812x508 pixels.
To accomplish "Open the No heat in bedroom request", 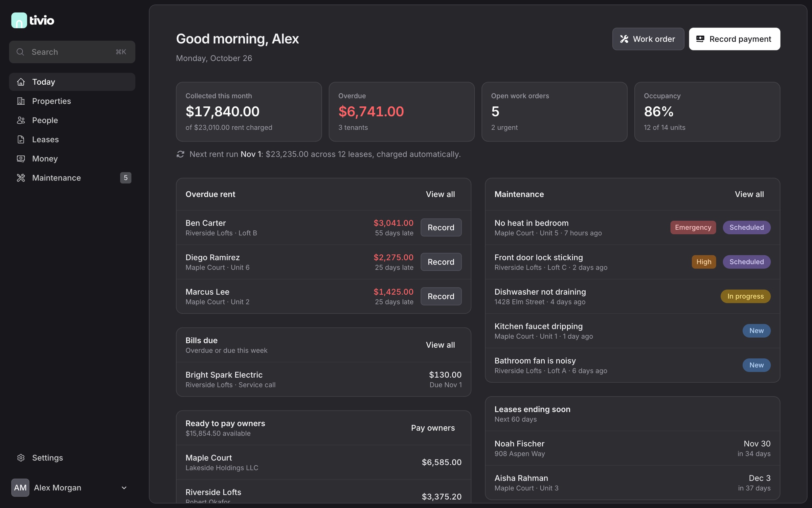I will tap(632, 228).
